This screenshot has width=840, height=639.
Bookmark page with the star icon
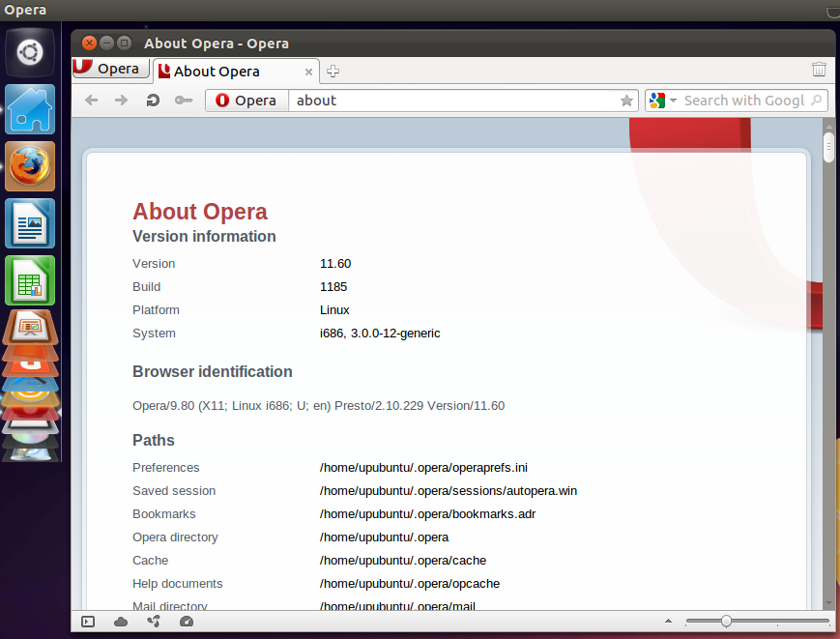(x=626, y=101)
